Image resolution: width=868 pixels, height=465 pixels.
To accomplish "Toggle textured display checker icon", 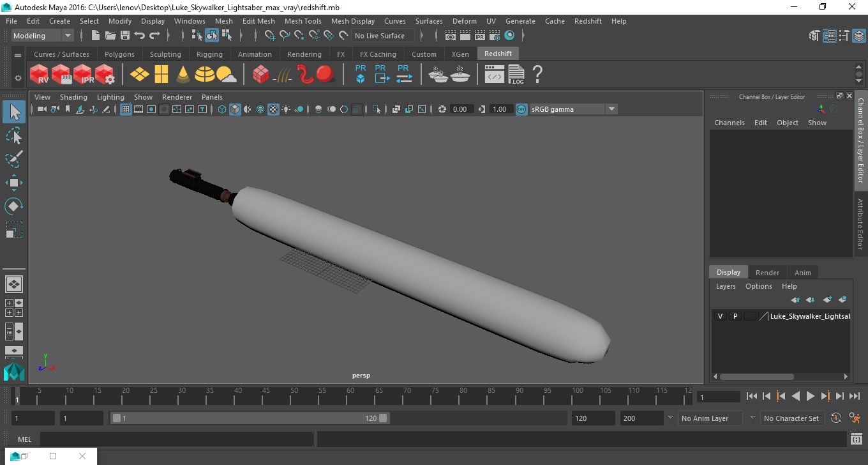I will click(273, 109).
